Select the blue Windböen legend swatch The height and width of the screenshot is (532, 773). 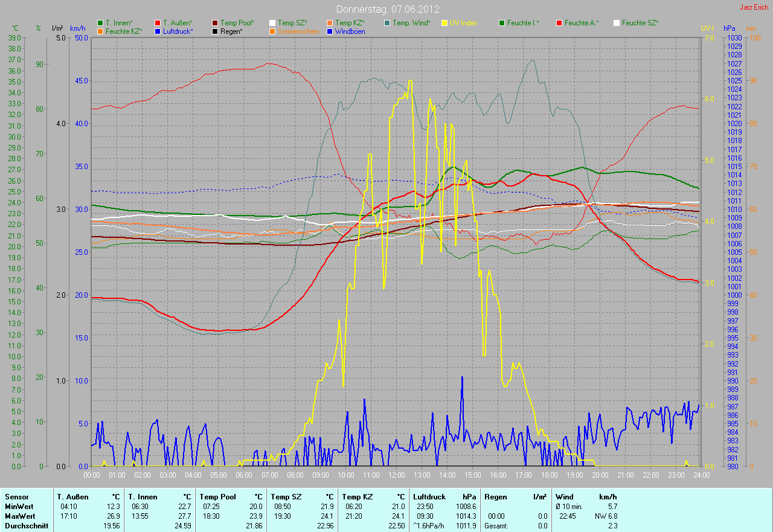click(330, 31)
